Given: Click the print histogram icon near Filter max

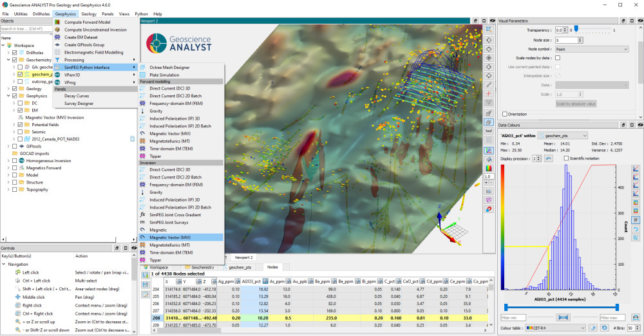Looking at the screenshot, I should click(x=634, y=317).
